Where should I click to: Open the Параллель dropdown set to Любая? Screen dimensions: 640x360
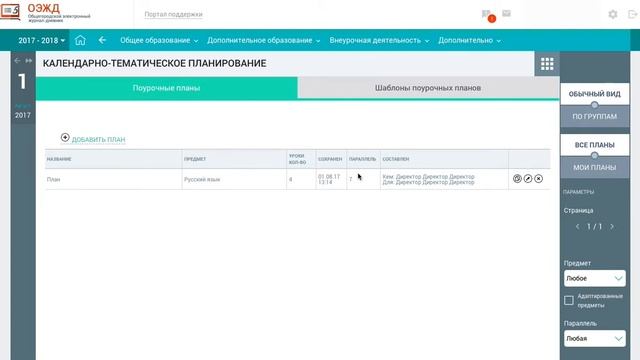tap(594, 338)
